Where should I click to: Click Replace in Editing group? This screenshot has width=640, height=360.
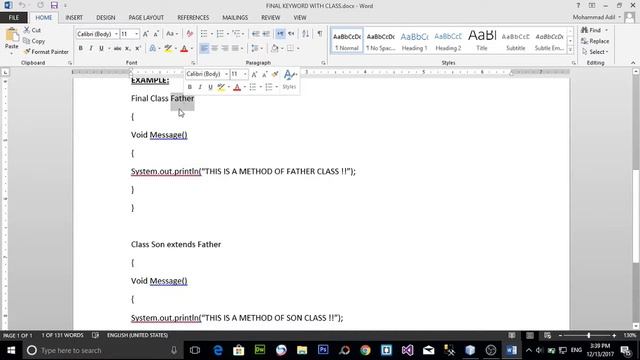[595, 41]
